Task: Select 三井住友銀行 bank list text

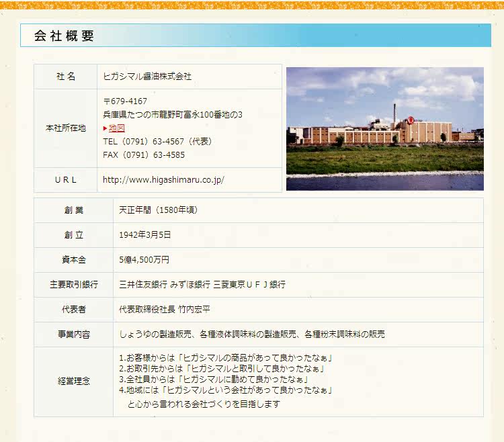Action: point(202,285)
